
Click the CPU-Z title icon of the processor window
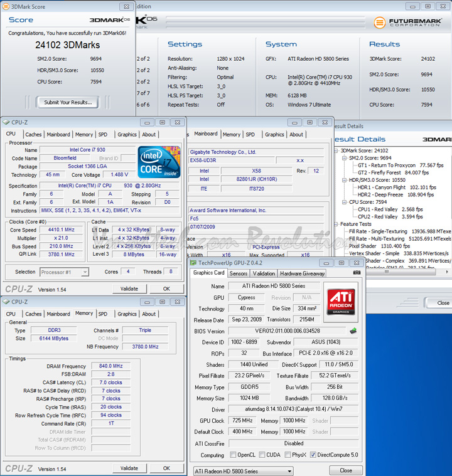(x=6, y=122)
